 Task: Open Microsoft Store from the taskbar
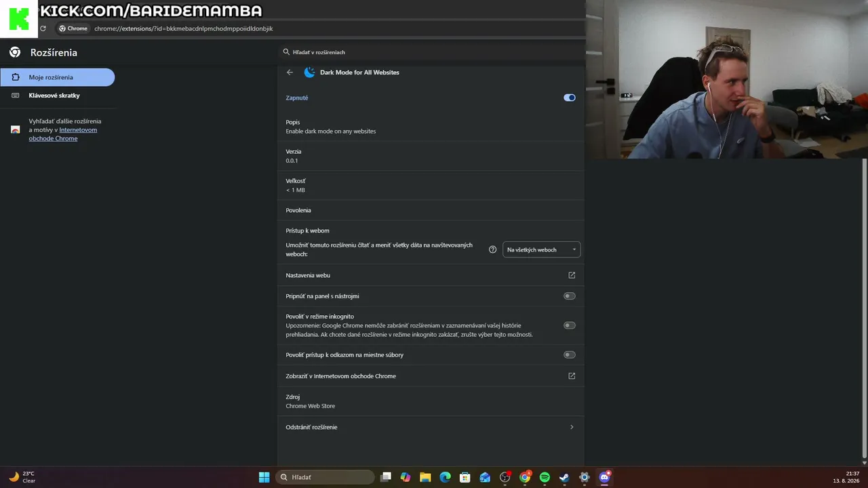465,477
